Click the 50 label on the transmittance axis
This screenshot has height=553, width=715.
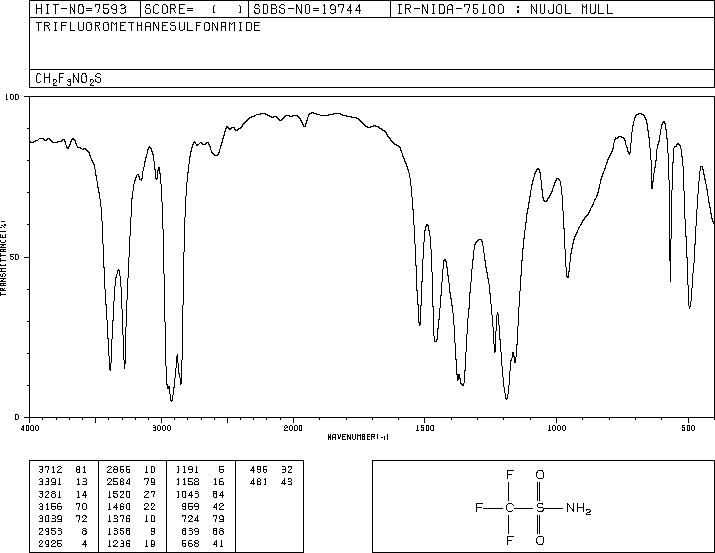(x=15, y=257)
